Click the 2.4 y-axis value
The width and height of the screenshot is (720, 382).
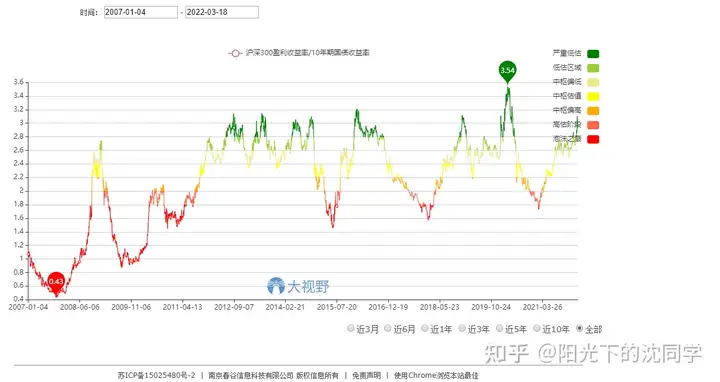(x=18, y=163)
